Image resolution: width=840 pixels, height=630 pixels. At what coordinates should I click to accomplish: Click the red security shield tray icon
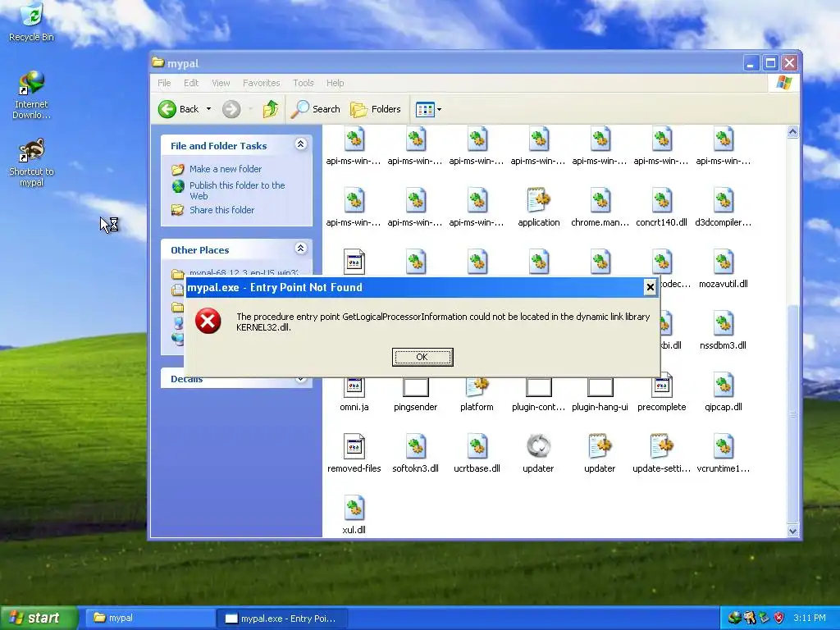point(779,618)
